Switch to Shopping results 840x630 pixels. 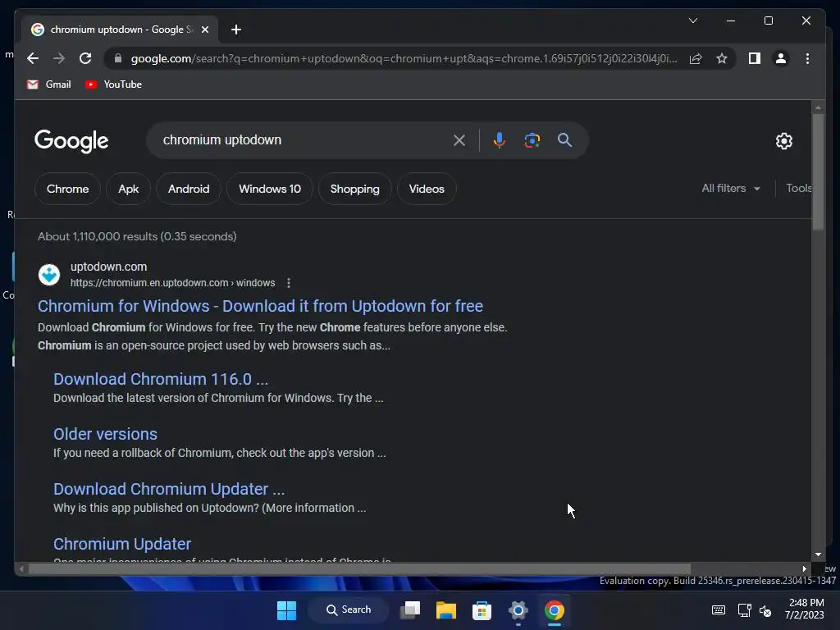click(354, 189)
